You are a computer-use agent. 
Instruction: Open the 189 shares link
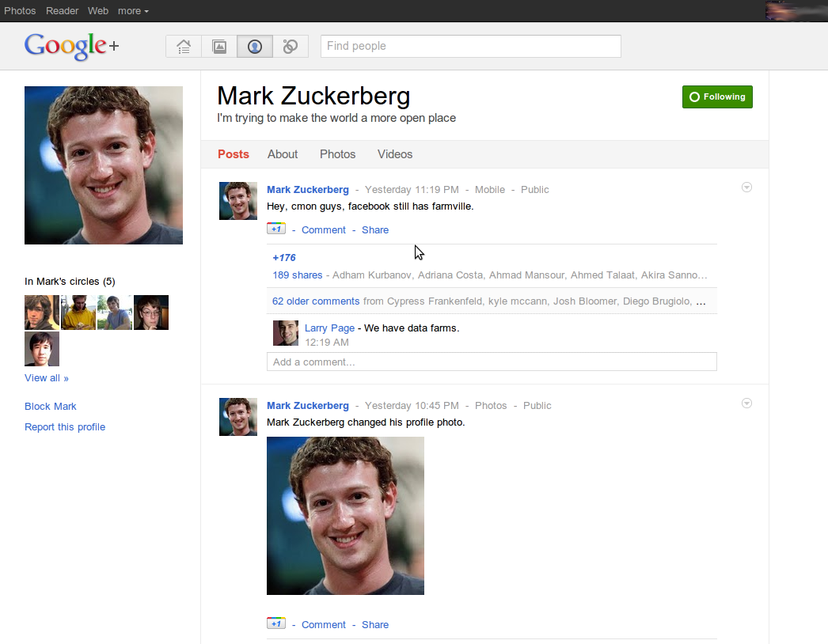click(x=298, y=275)
